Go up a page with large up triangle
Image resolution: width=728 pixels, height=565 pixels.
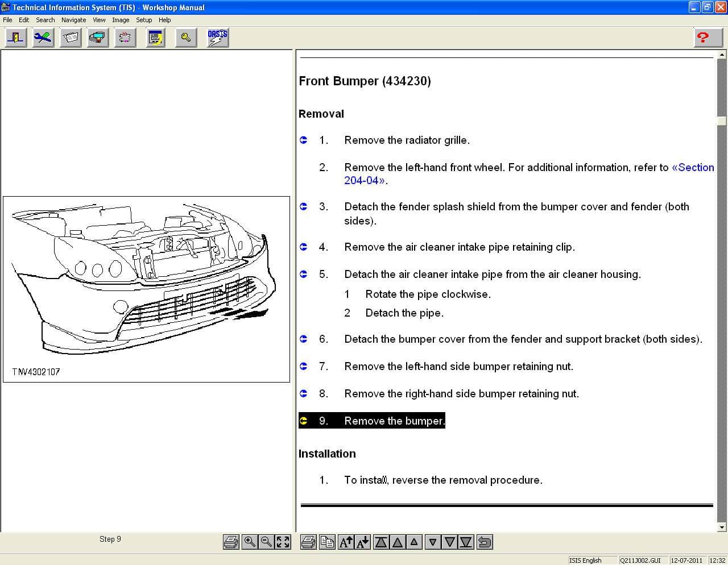398,542
